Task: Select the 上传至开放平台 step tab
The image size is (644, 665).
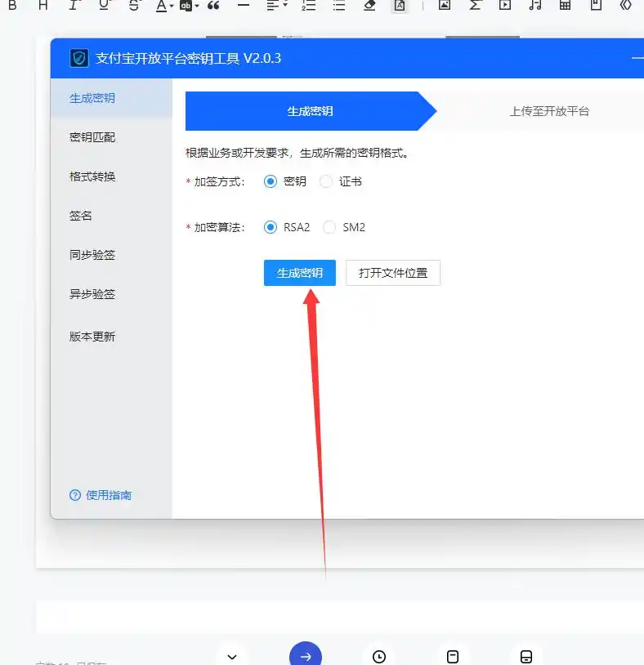Action: (x=549, y=111)
